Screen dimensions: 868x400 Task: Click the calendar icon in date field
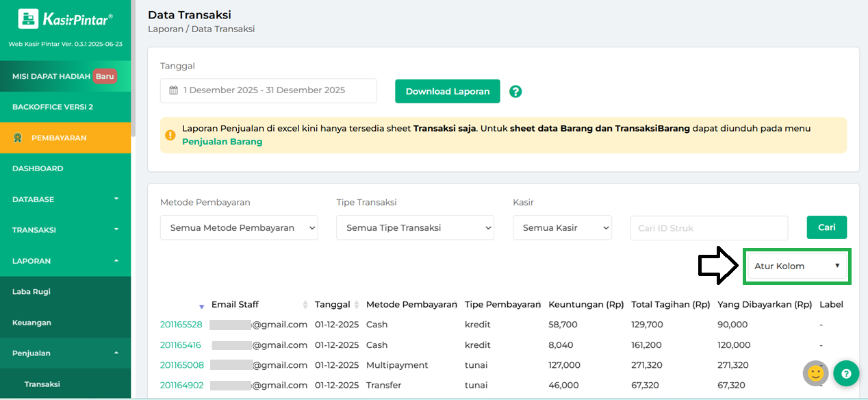tap(174, 90)
